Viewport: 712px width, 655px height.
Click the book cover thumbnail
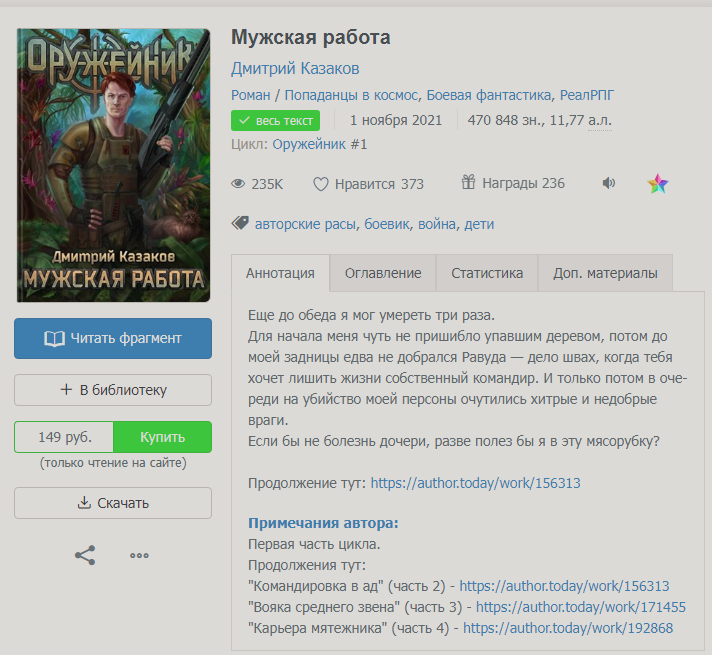113,165
